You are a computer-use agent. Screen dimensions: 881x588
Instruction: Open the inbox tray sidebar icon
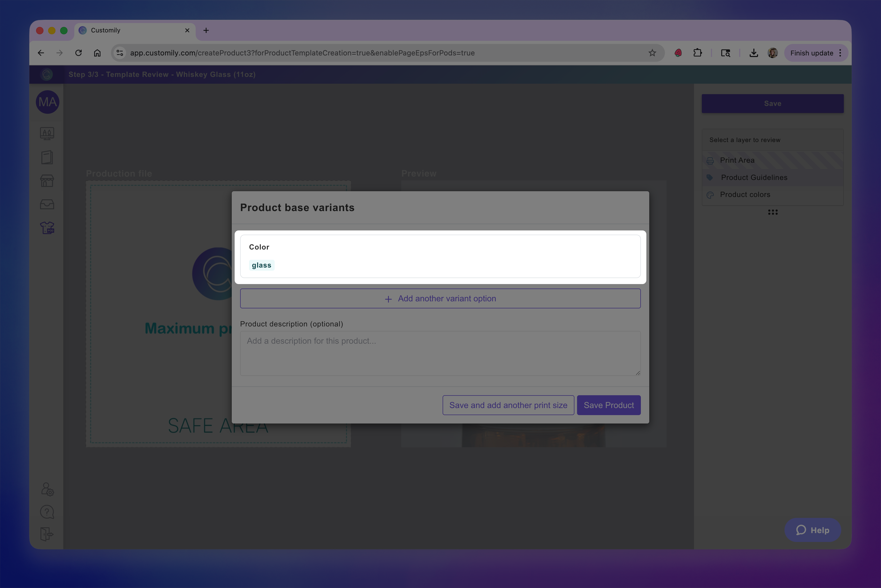pos(47,204)
